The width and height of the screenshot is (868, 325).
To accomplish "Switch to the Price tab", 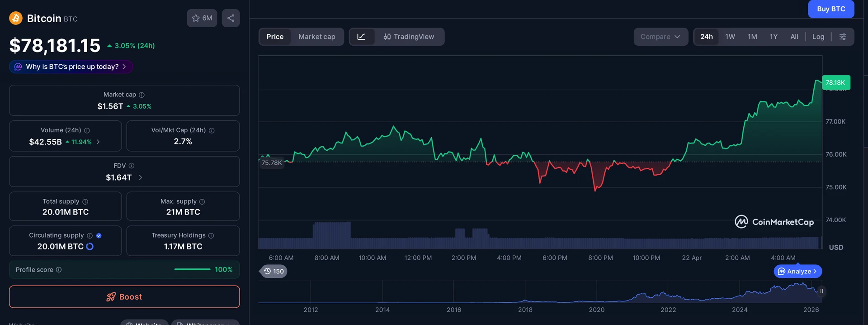I will [x=275, y=37].
